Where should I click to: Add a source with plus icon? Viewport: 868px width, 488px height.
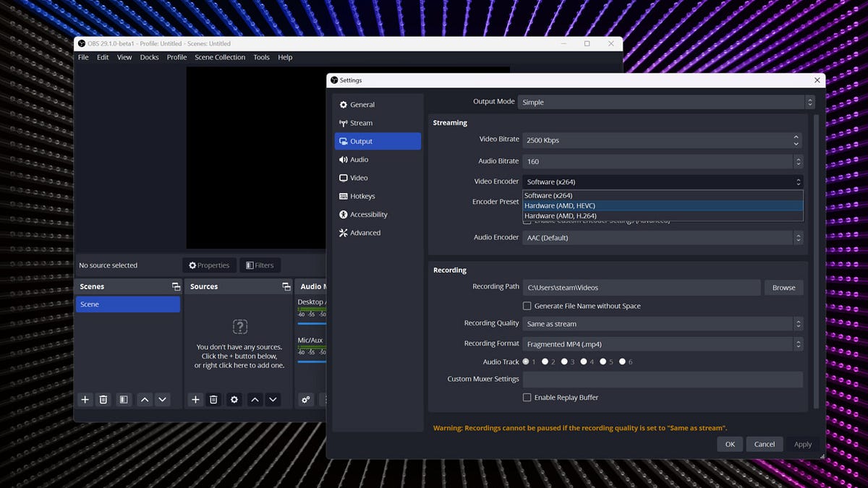[x=195, y=399]
